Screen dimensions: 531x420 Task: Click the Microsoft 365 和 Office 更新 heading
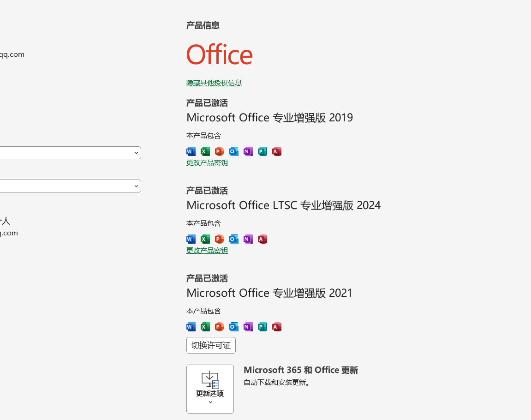click(300, 370)
